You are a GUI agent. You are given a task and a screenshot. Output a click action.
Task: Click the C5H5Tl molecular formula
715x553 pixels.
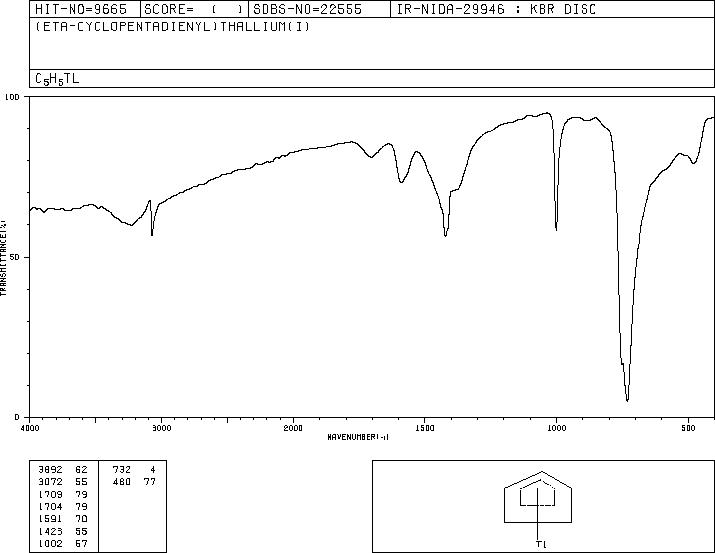tap(57, 78)
